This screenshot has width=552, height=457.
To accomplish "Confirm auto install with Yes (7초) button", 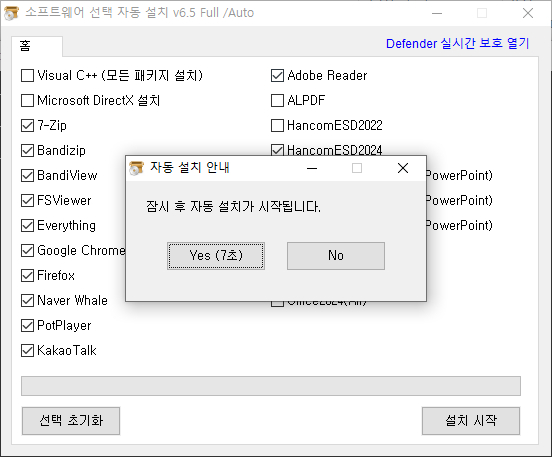I will (x=216, y=256).
